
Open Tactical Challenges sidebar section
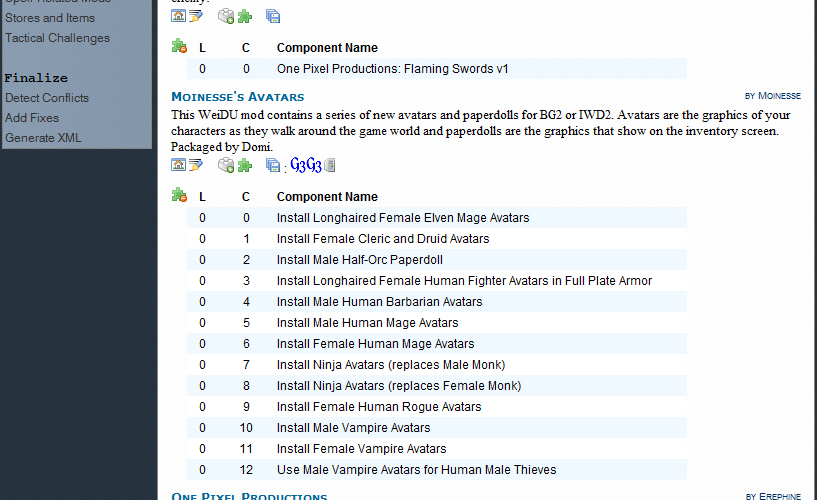click(57, 38)
